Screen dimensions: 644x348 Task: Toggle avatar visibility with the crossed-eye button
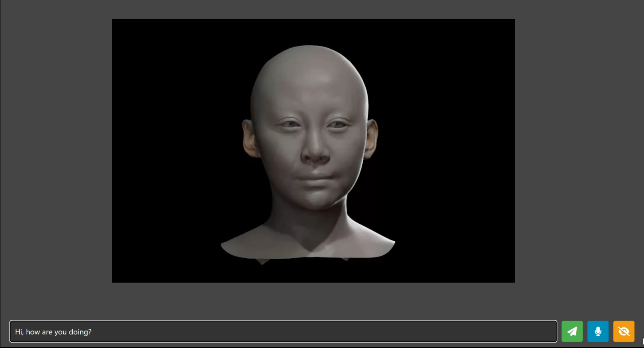(x=624, y=331)
